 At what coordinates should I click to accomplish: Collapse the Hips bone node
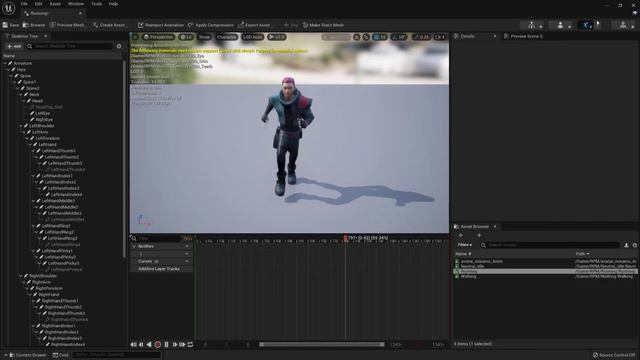click(8, 70)
